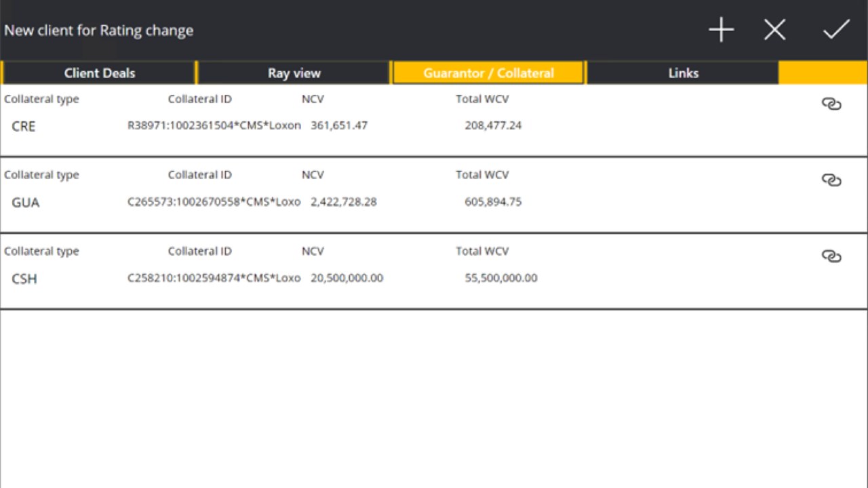Click collateral ID starting with C265573

[x=214, y=201]
